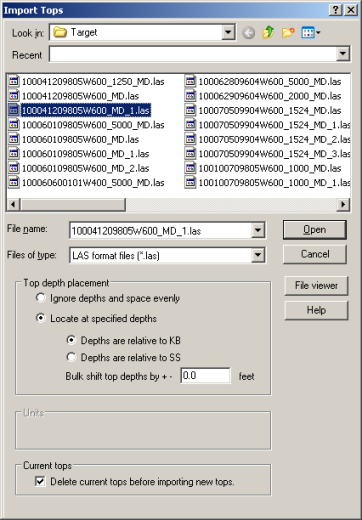Image resolution: width=362 pixels, height=520 pixels.
Task: Select file name 100062909604W600_2000_MD.las
Action: pos(270,96)
